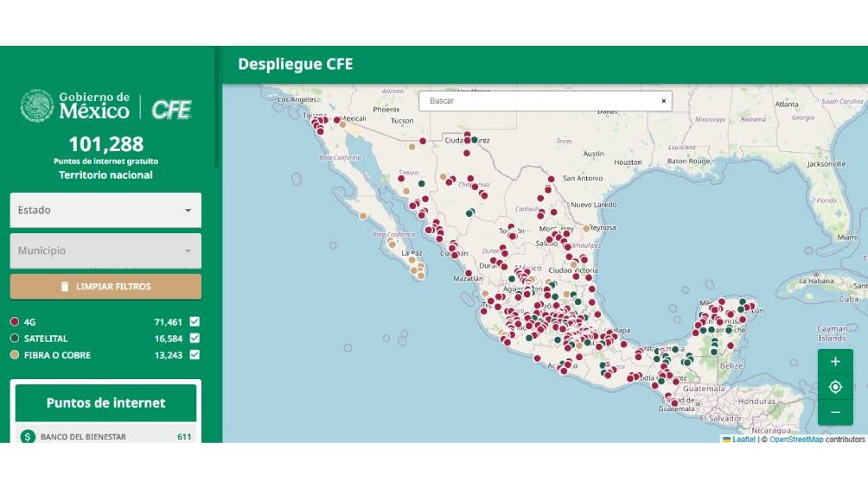
Task: Zoom out of the map with minus button
Action: [835, 412]
